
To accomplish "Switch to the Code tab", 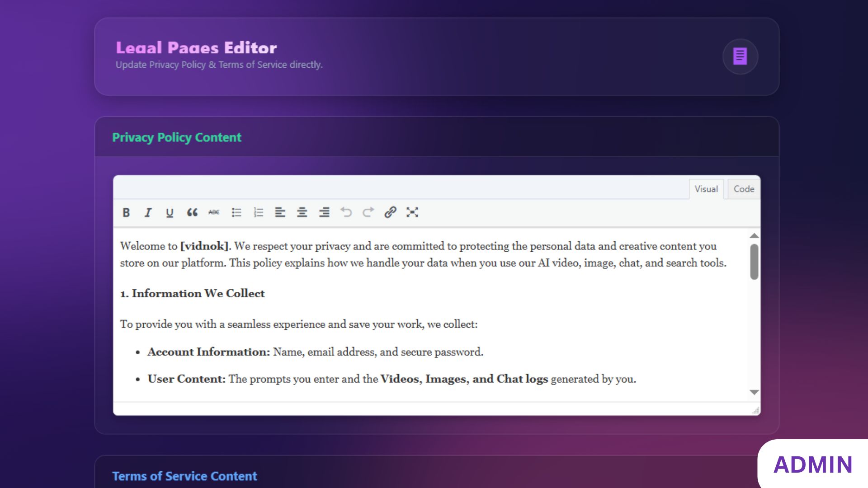I will [744, 189].
